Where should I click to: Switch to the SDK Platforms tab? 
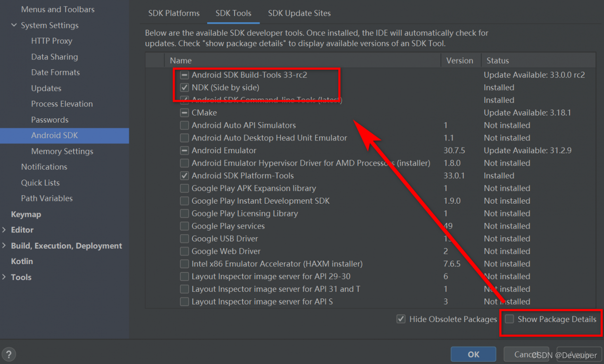174,13
